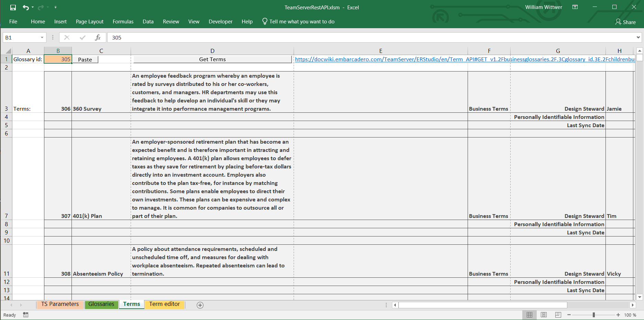Switch to TS Parameters sheet tab
Screen dimensions: 644x320
(x=60, y=304)
